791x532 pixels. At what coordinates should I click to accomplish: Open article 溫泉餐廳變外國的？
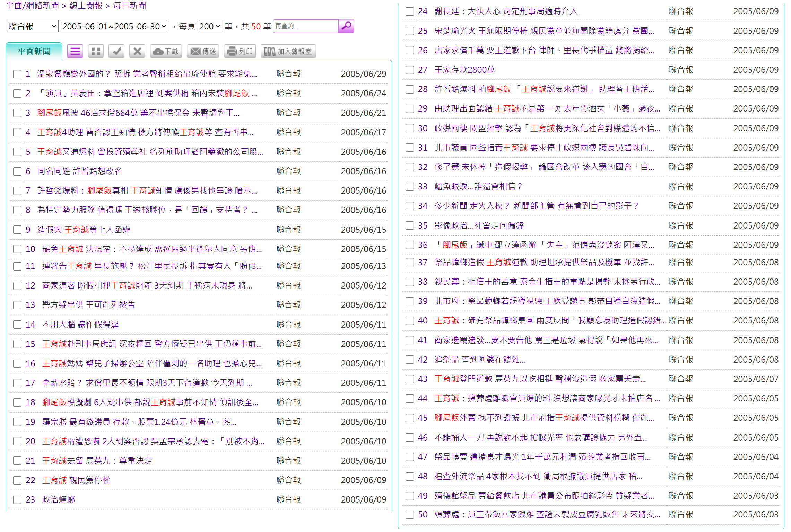click(x=147, y=74)
